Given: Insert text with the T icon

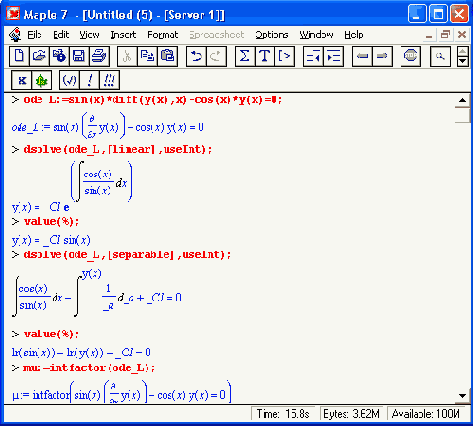Looking at the screenshot, I should pyautogui.click(x=265, y=56).
